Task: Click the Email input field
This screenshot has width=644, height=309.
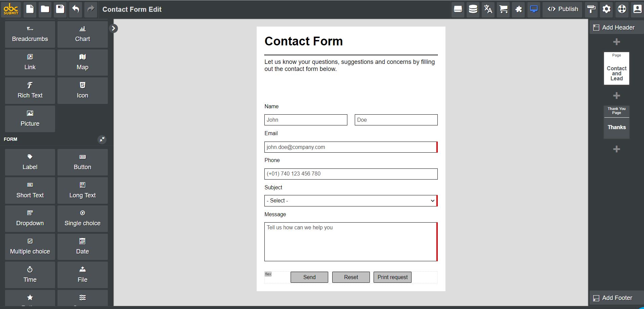Action: pos(351,147)
